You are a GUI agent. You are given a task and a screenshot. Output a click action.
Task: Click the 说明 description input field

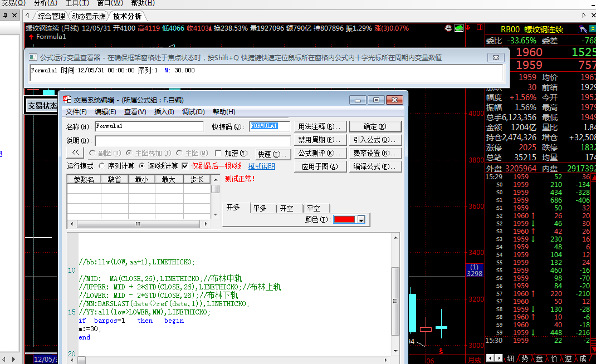pos(192,141)
